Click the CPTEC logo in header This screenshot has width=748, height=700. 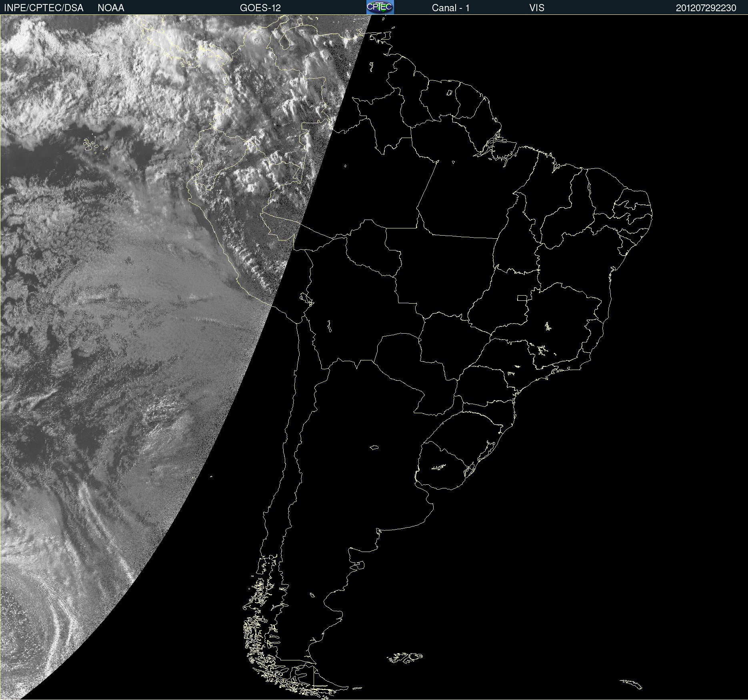point(380,7)
